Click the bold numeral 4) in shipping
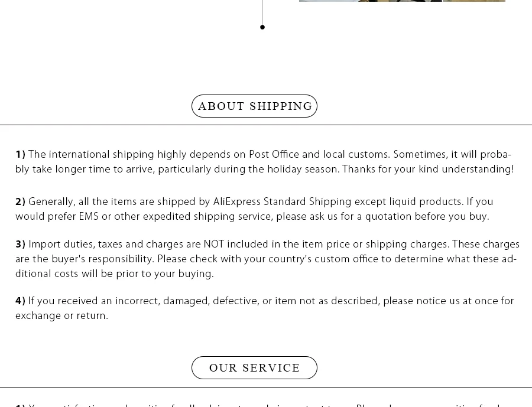 [20, 301]
